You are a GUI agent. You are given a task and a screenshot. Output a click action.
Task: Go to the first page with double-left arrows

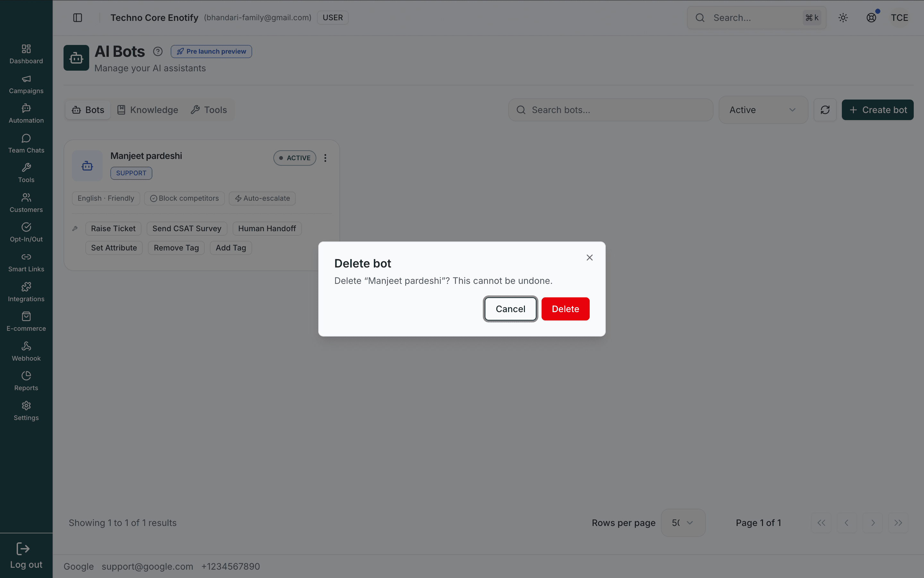click(821, 522)
